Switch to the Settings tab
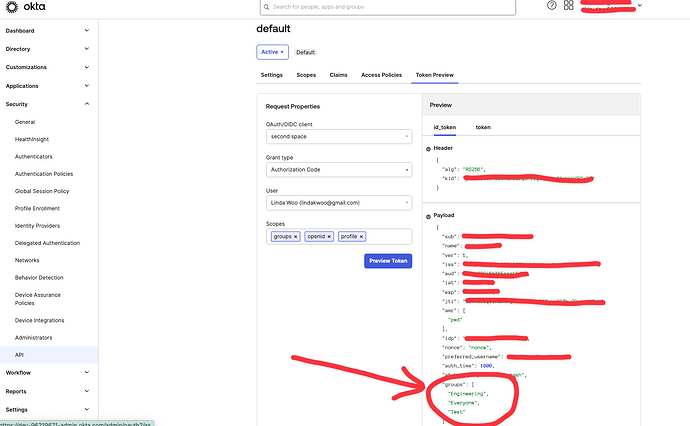The width and height of the screenshot is (690, 426). 272,75
